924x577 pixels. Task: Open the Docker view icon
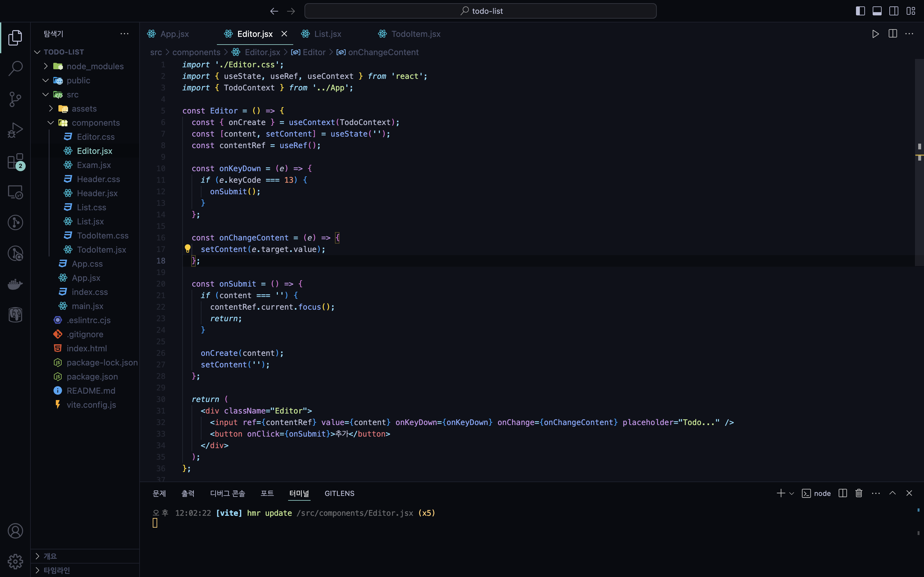point(15,284)
